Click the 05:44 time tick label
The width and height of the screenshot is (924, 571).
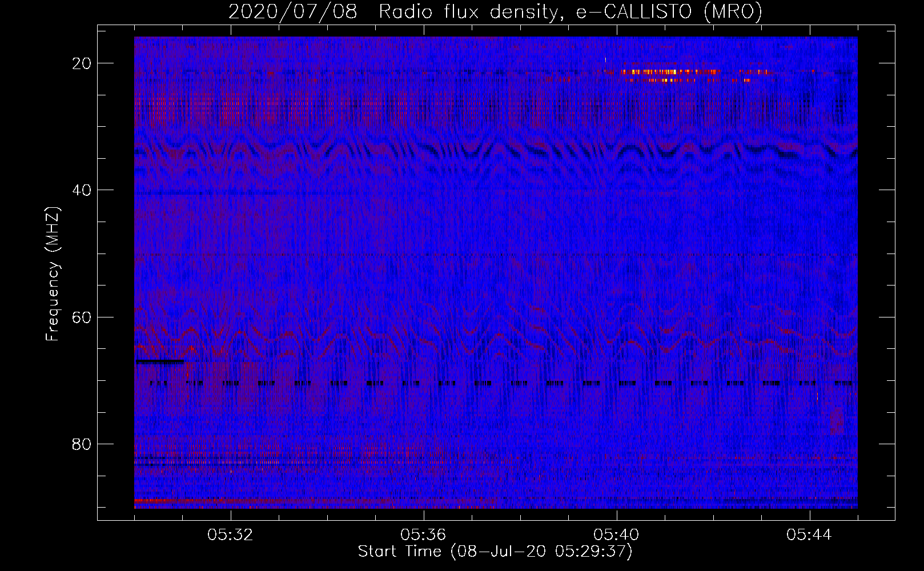coord(809,535)
